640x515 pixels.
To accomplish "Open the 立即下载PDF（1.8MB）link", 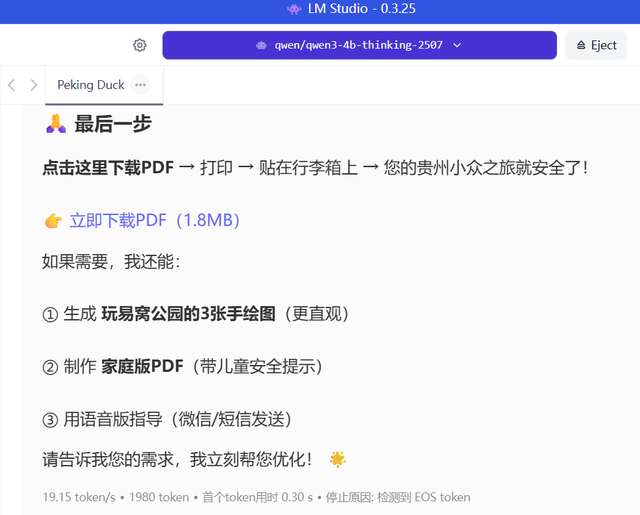I will point(155,220).
